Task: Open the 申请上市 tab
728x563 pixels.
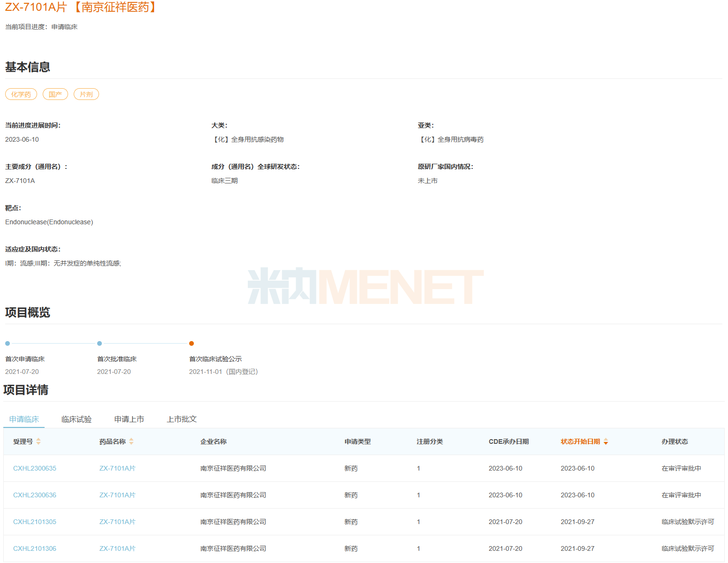Action: [x=129, y=419]
